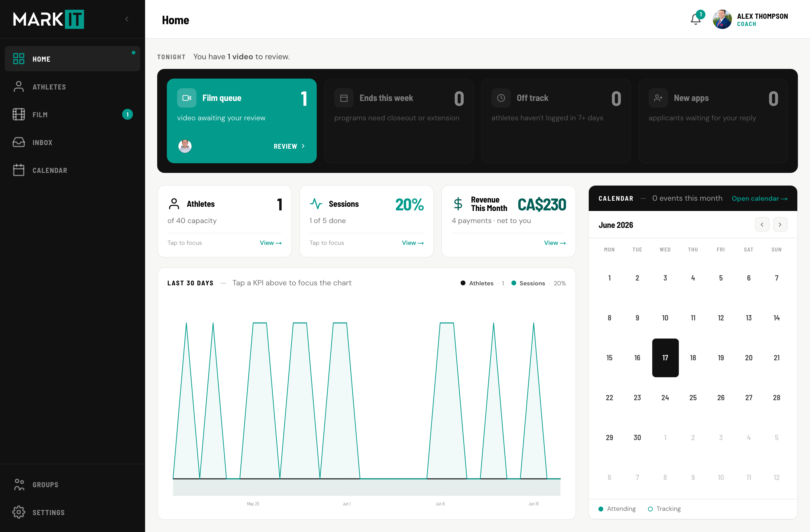
Task: Go to previous month in calendar
Action: tap(762, 225)
